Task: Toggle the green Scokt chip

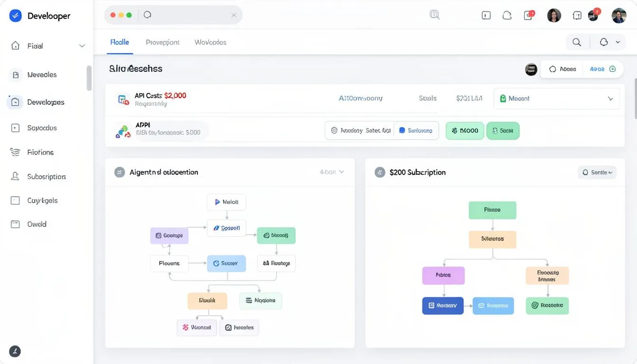Action: pyautogui.click(x=503, y=130)
